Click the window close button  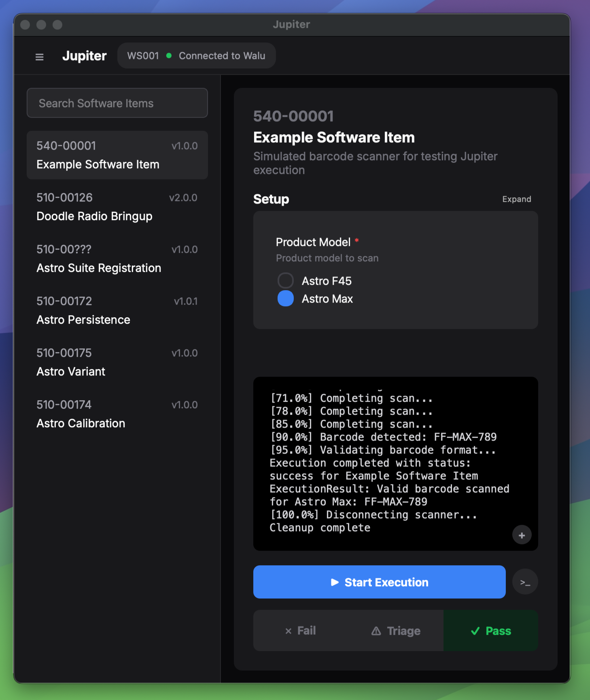pyautogui.click(x=25, y=25)
